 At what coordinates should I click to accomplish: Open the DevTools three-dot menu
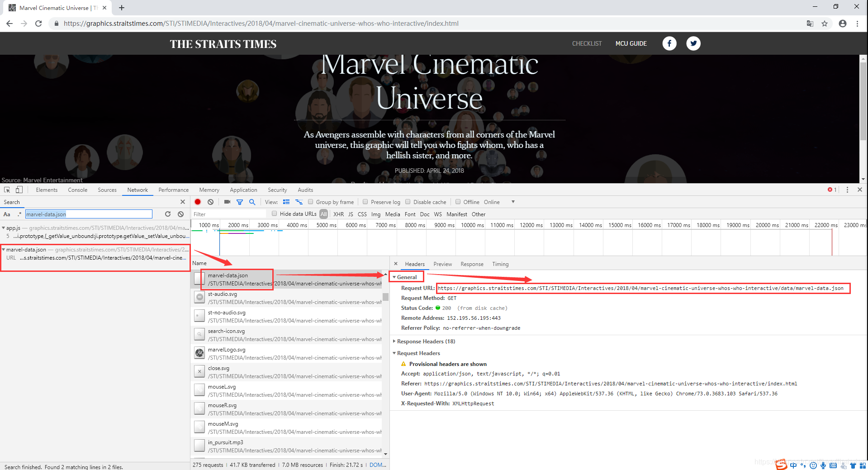click(x=847, y=190)
